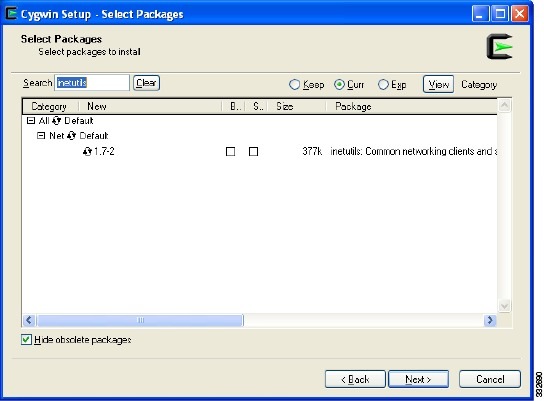Click the horizontal scrollbar thumb
Image resolution: width=544 pixels, height=401 pixels.
point(140,320)
